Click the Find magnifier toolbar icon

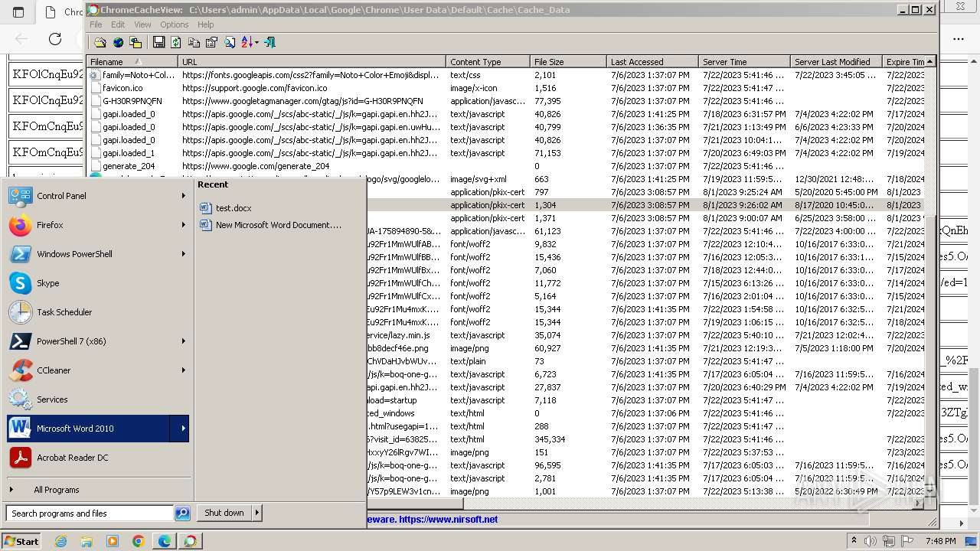[230, 42]
